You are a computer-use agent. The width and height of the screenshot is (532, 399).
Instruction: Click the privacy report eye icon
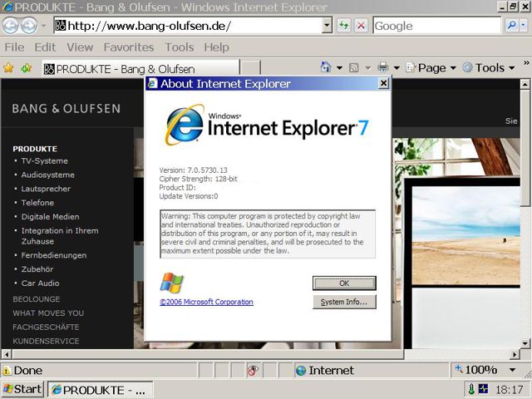[x=253, y=370]
